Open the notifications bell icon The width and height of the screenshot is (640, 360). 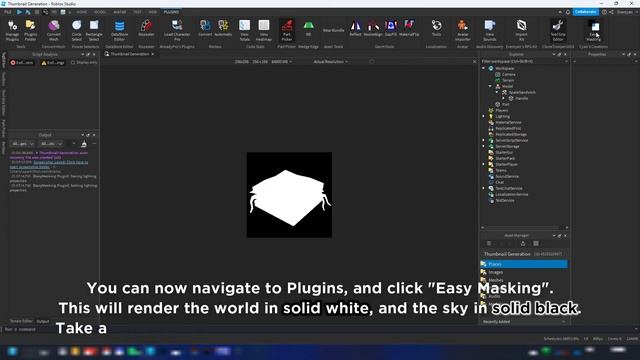pyautogui.click(x=568, y=12)
